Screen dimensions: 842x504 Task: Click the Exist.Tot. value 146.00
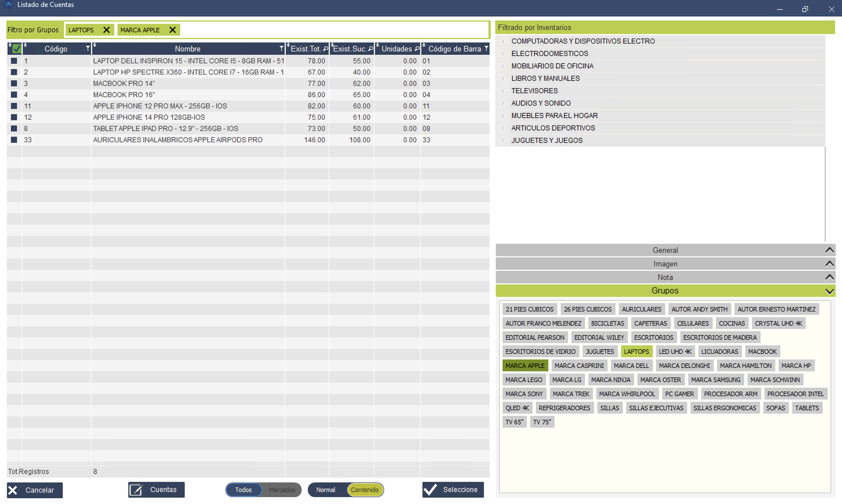(314, 140)
